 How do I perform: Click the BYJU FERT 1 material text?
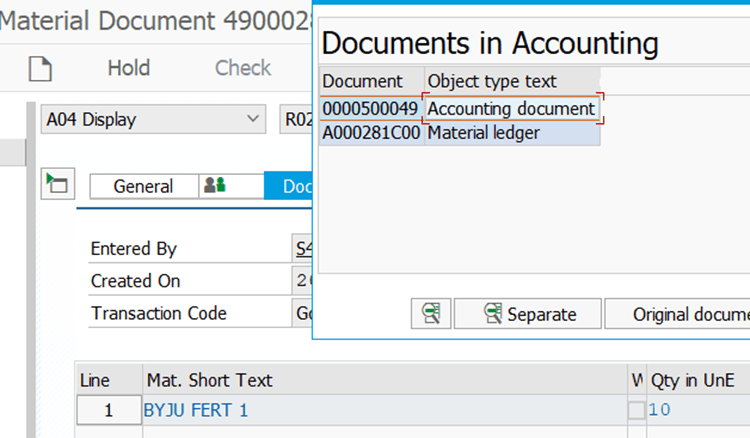click(196, 409)
